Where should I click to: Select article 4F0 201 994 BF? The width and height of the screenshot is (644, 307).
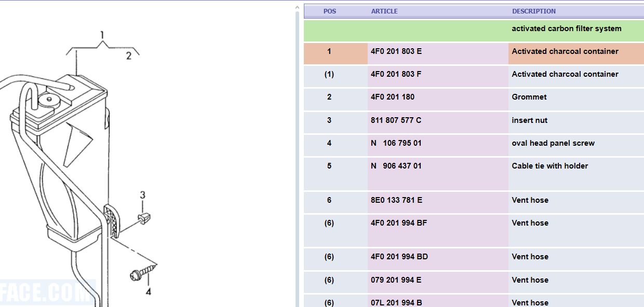(399, 223)
